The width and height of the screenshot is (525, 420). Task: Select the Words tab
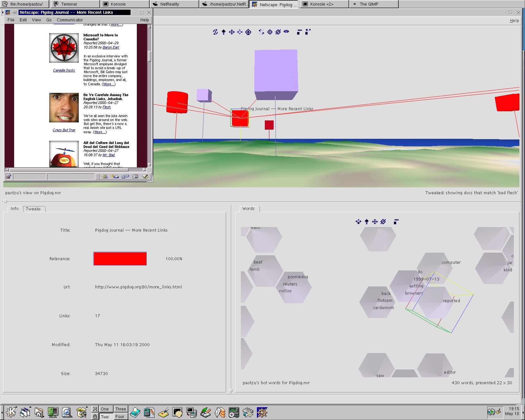pos(249,209)
